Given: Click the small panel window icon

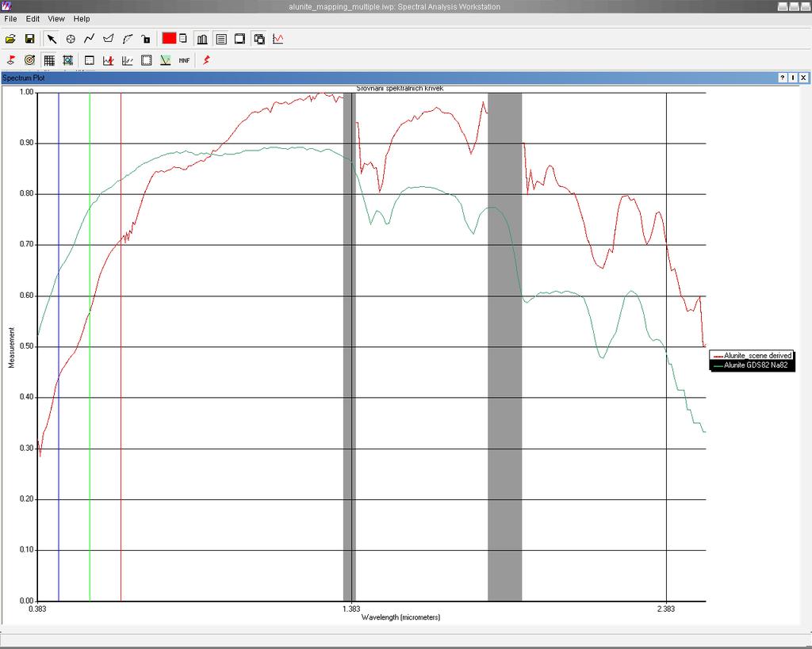Looking at the screenshot, I should click(89, 60).
